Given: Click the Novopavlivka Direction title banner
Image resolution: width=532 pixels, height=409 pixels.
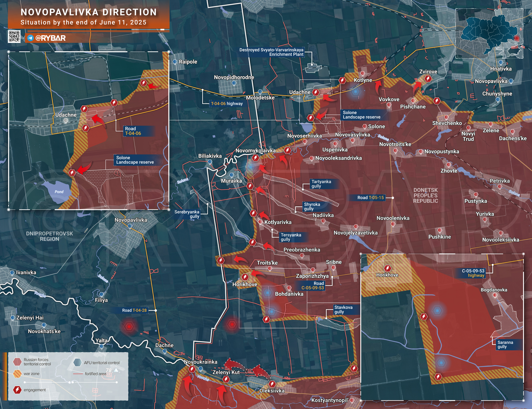Looking at the screenshot, I should point(89,16).
